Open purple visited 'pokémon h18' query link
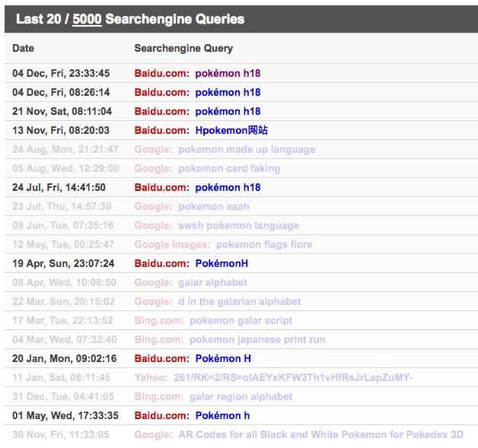478x448 pixels. pos(228,73)
